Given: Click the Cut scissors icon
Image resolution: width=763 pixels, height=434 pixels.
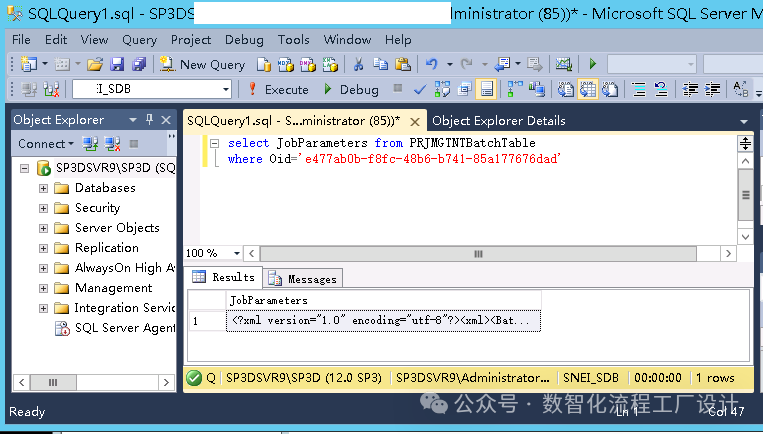Looking at the screenshot, I should pyautogui.click(x=359, y=64).
